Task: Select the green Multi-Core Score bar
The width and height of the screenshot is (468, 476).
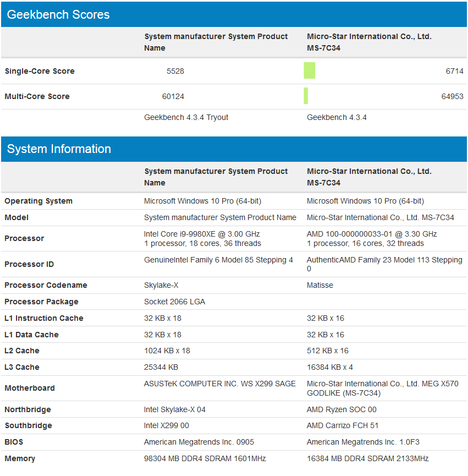Action: (306, 96)
